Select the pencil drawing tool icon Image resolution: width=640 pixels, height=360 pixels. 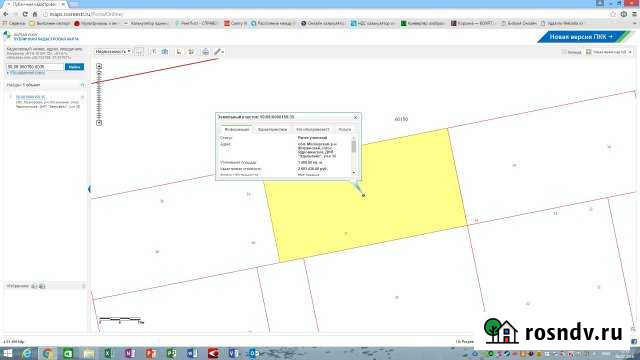coord(218,52)
